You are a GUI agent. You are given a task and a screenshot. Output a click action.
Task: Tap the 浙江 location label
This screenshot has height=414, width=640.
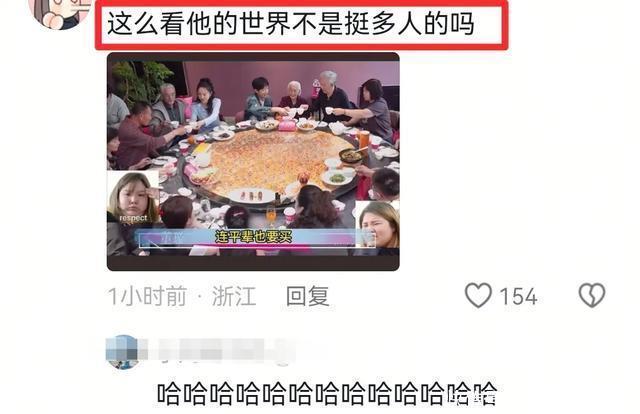pos(234,296)
